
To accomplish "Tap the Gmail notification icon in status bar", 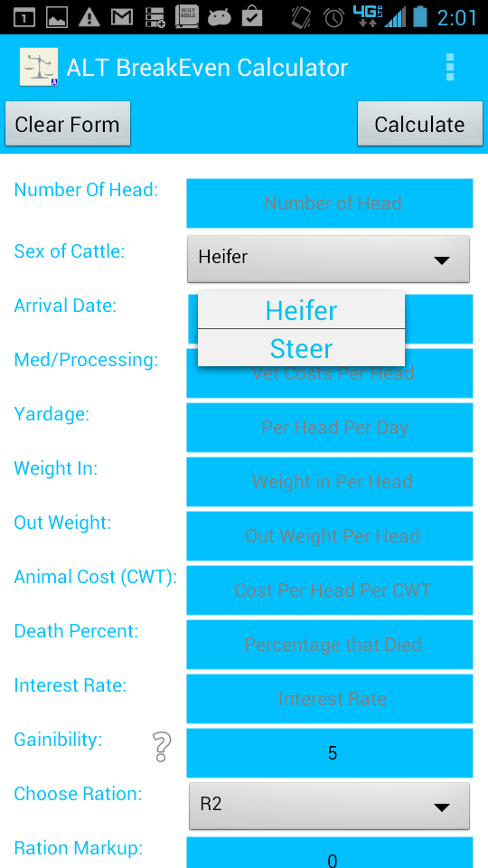I will tap(122, 17).
